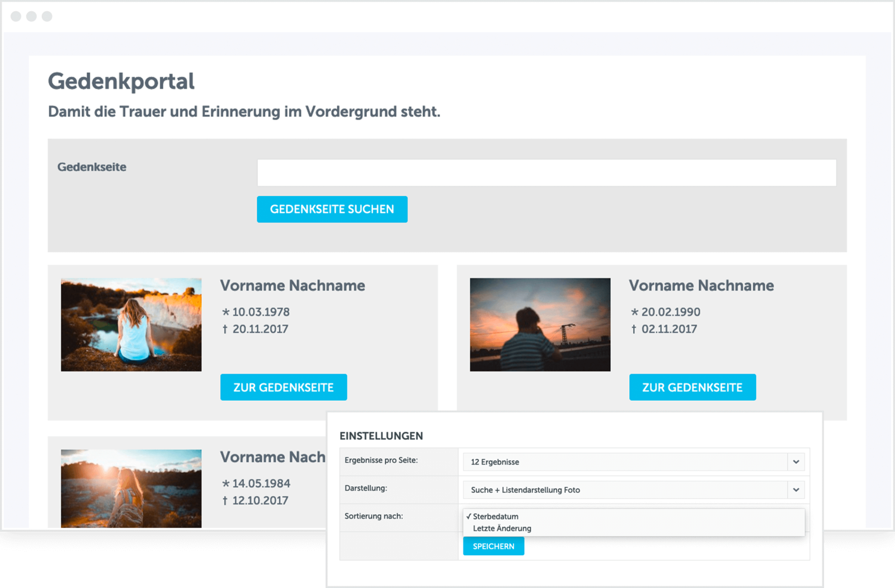Click ZUR GEDENKSEITE for the 20.02.1990 entry
Image resolution: width=895 pixels, height=588 pixels.
692,387
